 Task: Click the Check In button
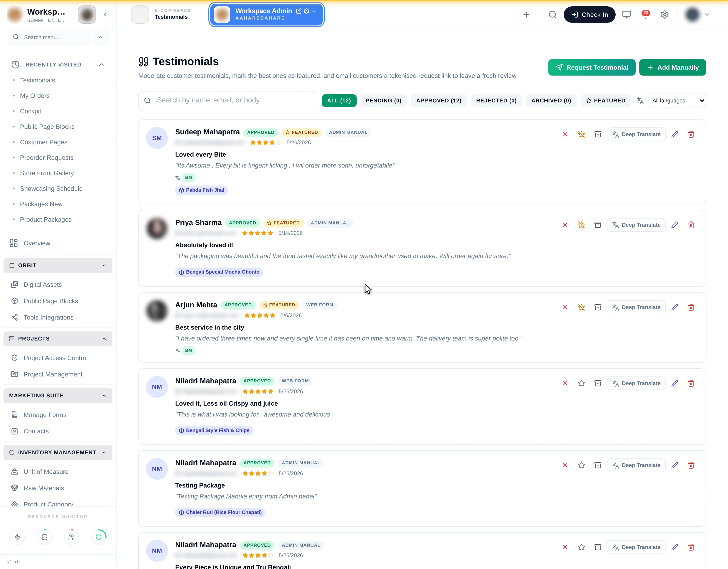point(589,15)
